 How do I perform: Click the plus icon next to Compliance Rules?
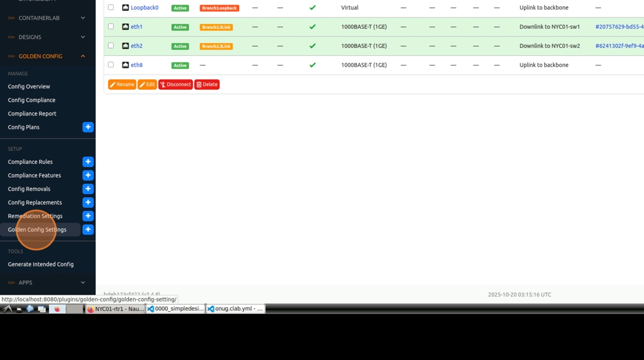tap(88, 162)
